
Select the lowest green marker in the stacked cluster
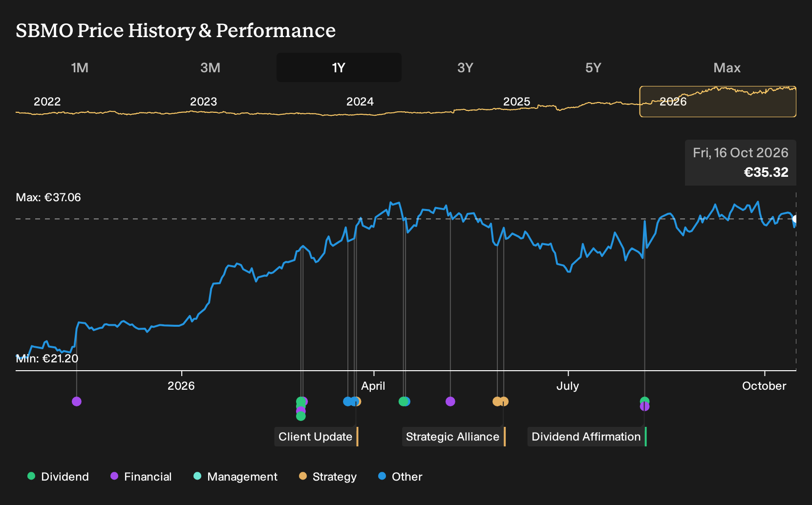(x=301, y=416)
